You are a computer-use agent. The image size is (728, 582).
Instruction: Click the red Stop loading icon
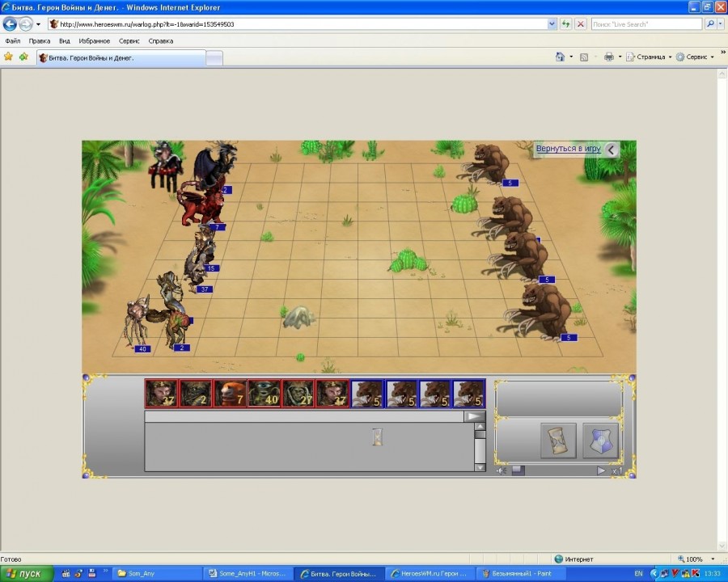(580, 24)
